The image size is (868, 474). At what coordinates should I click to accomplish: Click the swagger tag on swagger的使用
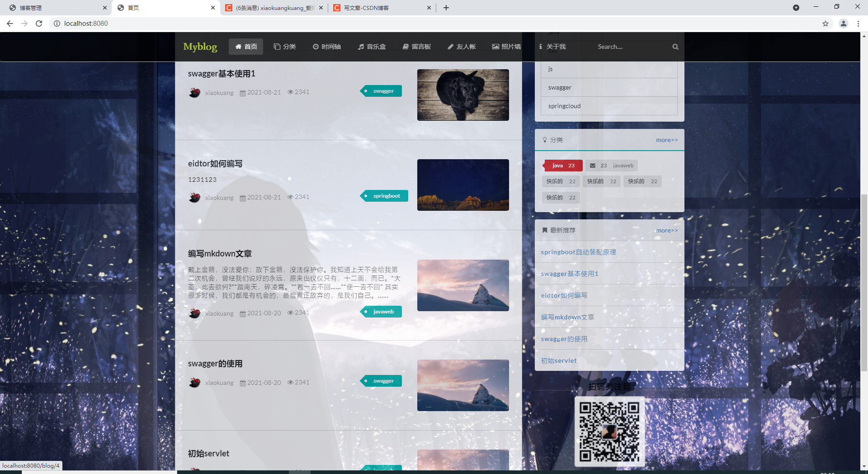(381, 381)
